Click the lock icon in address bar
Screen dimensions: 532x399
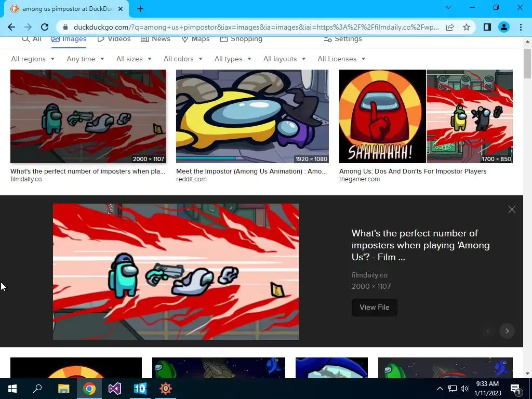coord(65,27)
